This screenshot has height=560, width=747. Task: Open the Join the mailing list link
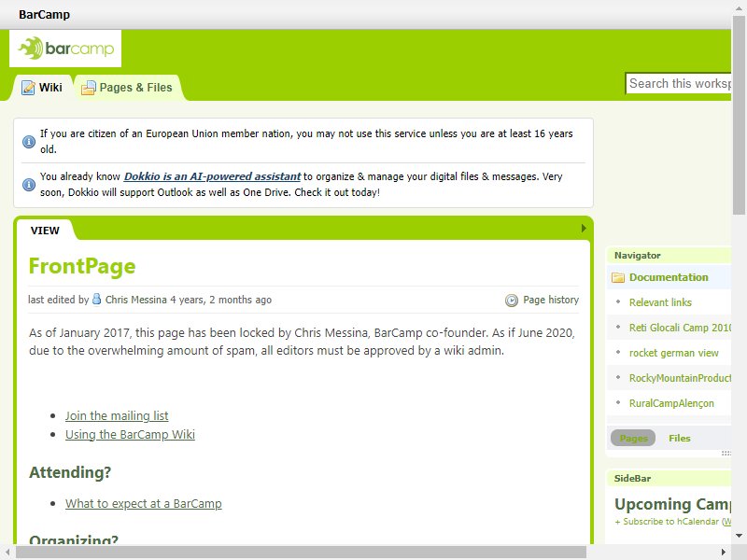tap(117, 415)
